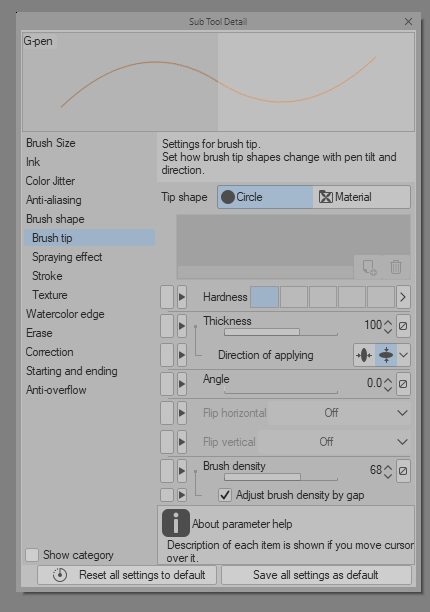Toggle Thickness display in Tool Property palette

167,326
